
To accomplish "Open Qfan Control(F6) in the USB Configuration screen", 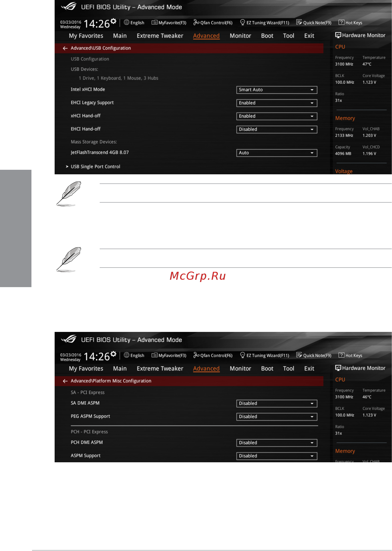I will click(213, 22).
